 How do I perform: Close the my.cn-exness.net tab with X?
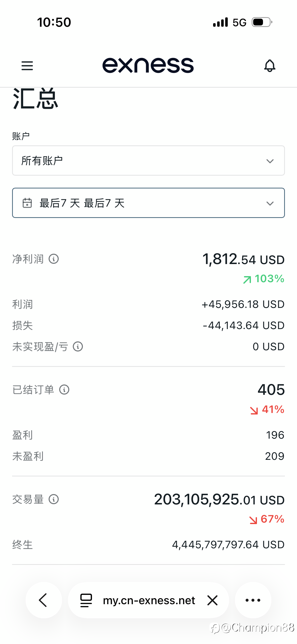(x=212, y=600)
